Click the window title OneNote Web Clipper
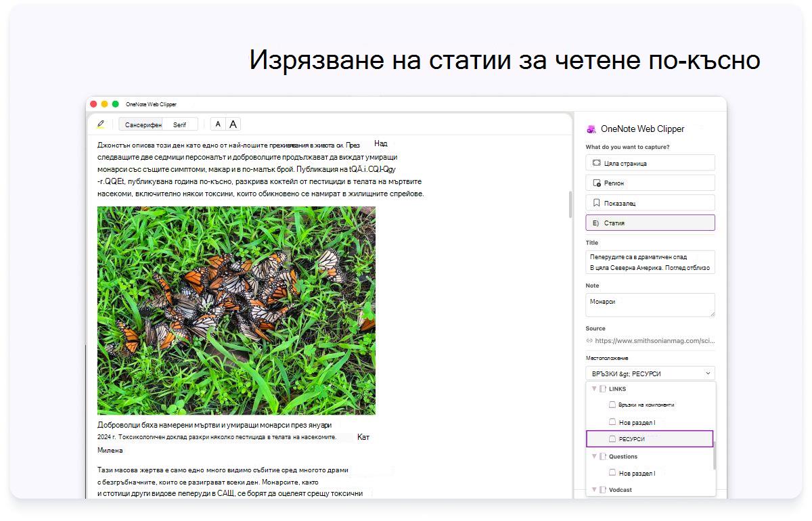 [151, 104]
